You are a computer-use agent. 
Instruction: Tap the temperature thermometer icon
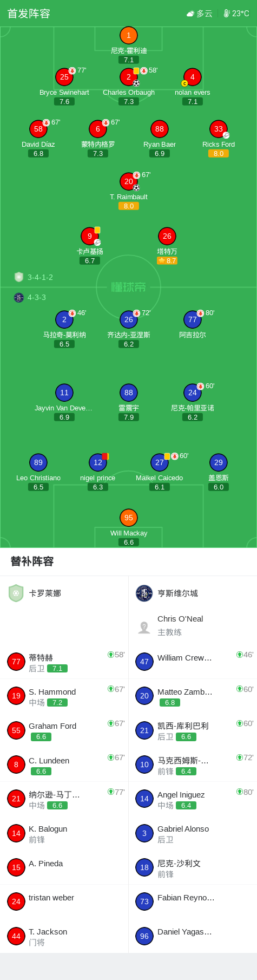click(x=227, y=14)
